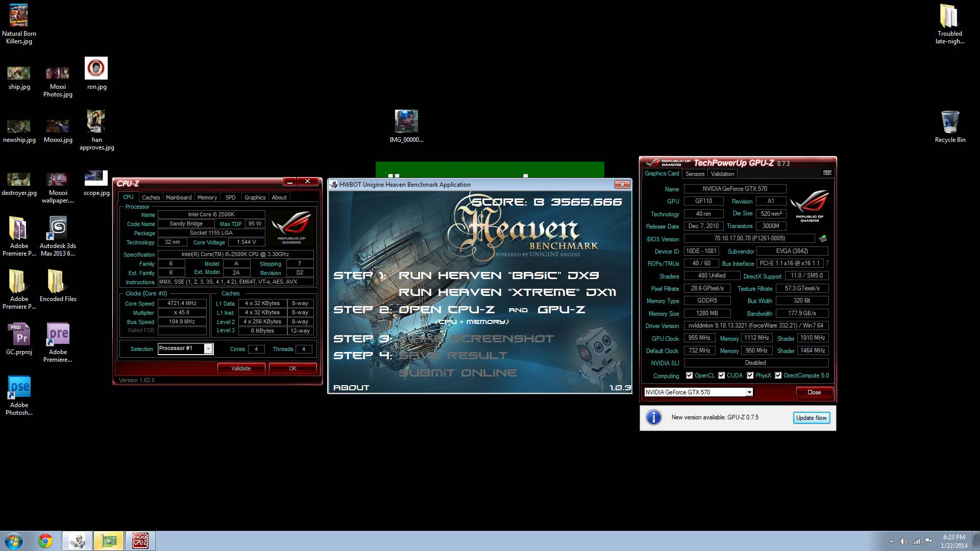
Task: Toggle OpenCL checkbox in GPU-Z
Action: [x=689, y=375]
